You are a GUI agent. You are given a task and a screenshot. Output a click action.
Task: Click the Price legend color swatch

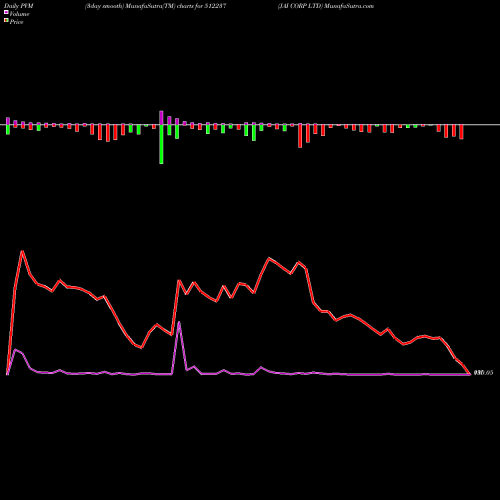pos(6,21)
